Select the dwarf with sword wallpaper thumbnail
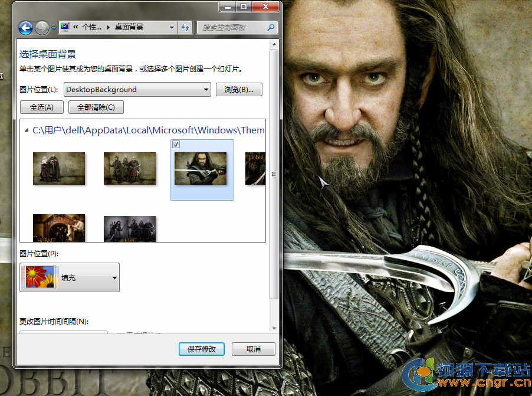The image size is (532, 396). (201, 168)
